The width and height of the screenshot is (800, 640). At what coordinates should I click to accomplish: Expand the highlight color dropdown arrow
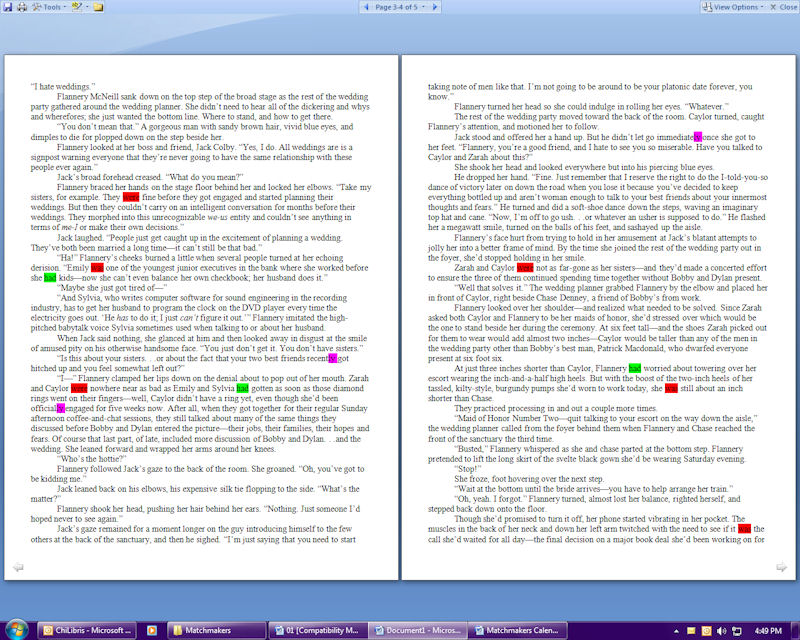[x=87, y=7]
